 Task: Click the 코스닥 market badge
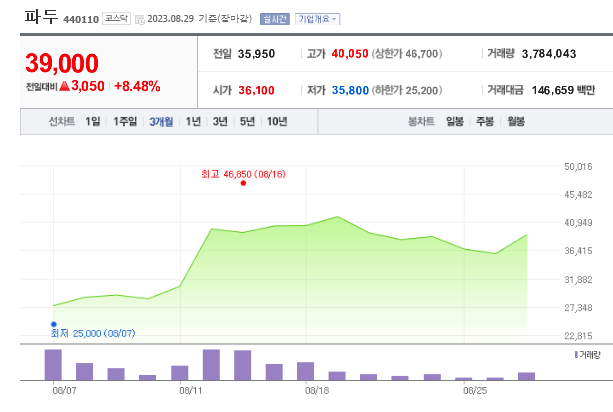click(117, 18)
